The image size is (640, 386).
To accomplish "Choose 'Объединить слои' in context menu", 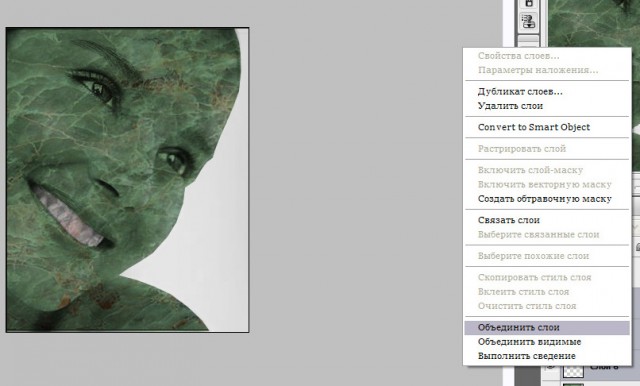I will click(547, 328).
